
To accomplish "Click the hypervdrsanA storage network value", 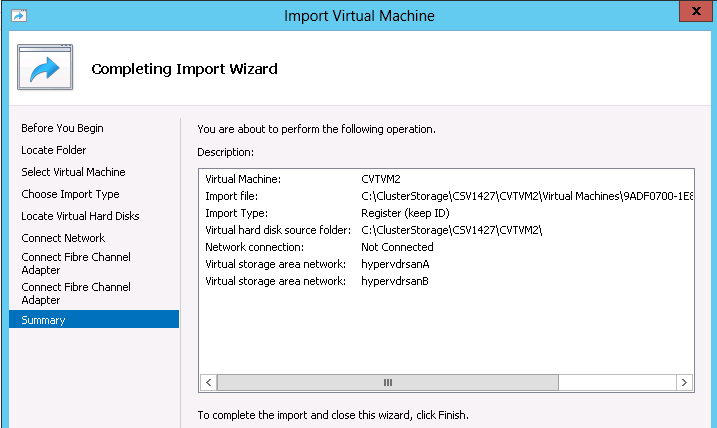I will pyautogui.click(x=395, y=264).
